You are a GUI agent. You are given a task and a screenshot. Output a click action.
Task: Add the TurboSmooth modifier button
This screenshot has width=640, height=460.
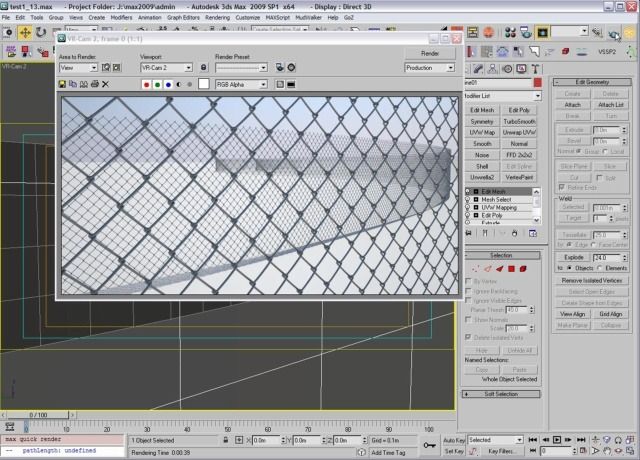pyautogui.click(x=519, y=122)
